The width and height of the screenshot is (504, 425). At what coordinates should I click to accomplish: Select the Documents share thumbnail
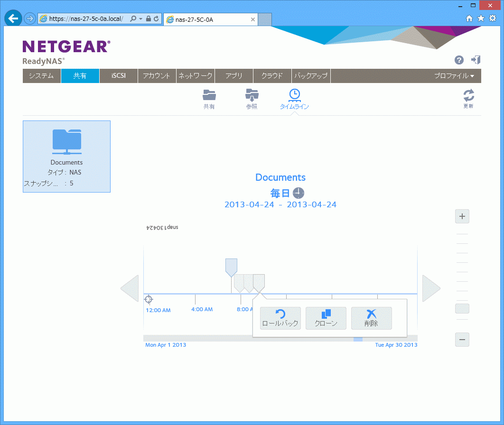66,156
